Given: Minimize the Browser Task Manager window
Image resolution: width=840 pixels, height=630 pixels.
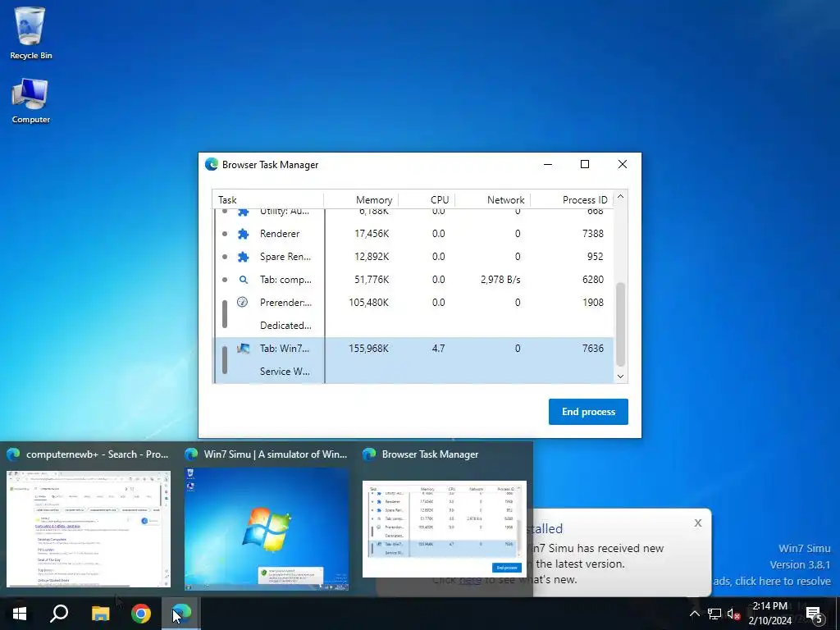Looking at the screenshot, I should pyautogui.click(x=547, y=164).
